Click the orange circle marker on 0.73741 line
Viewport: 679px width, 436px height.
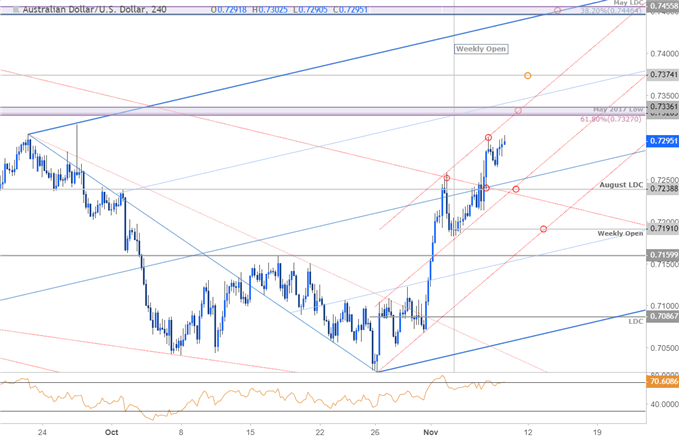coord(527,76)
